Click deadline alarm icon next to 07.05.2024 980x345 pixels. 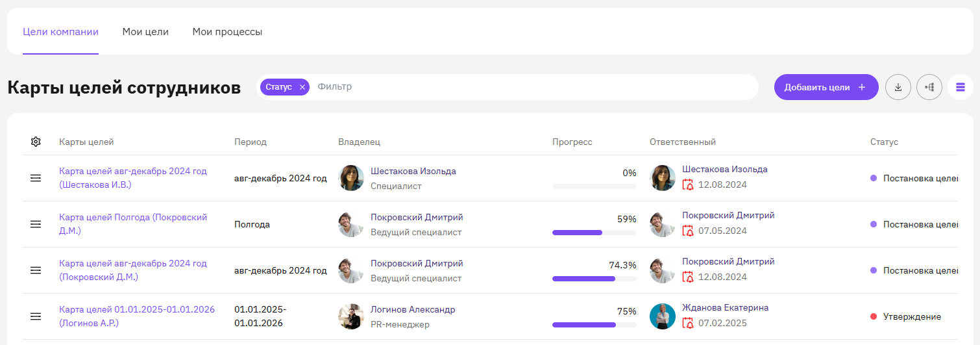click(688, 231)
